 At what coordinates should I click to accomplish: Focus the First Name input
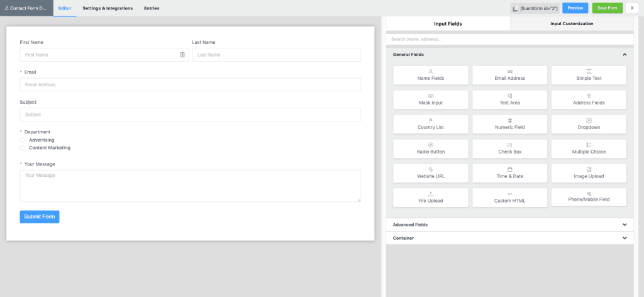pos(104,55)
